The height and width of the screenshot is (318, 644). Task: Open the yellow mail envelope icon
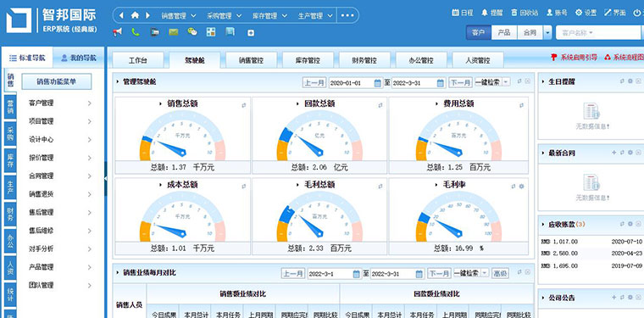(x=174, y=32)
